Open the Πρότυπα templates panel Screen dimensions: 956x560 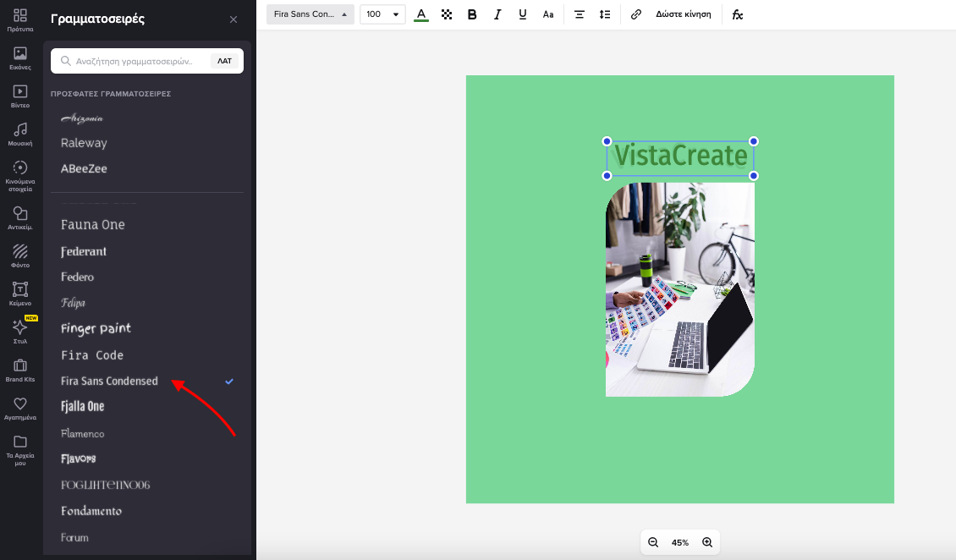20,20
